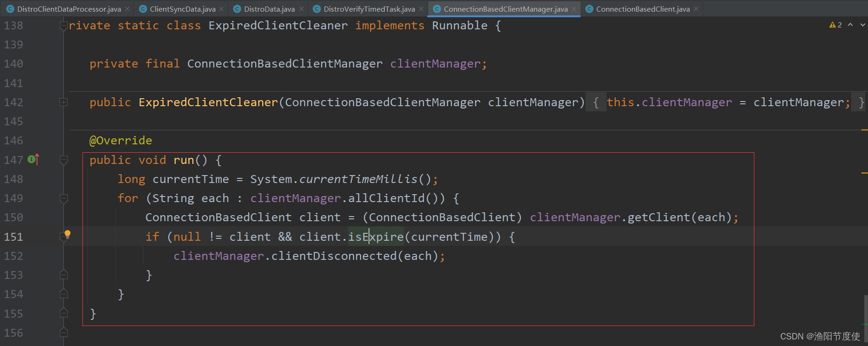Click line number 151 in the gutter
The width and height of the screenshot is (868, 346).
click(x=14, y=237)
